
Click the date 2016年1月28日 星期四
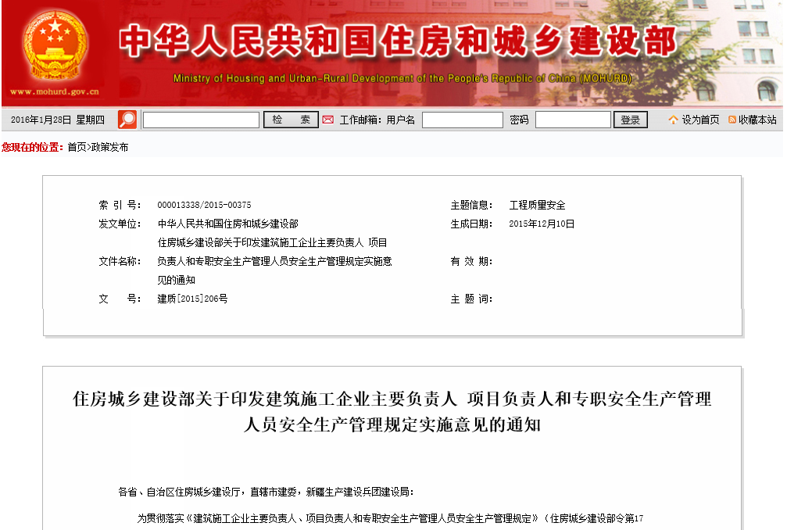(x=58, y=120)
